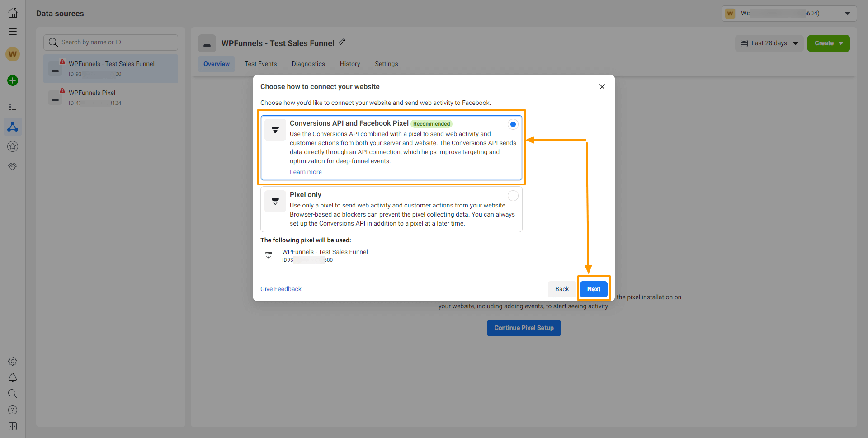The width and height of the screenshot is (868, 438).
Task: Click the green plus add icon
Action: coord(13,80)
